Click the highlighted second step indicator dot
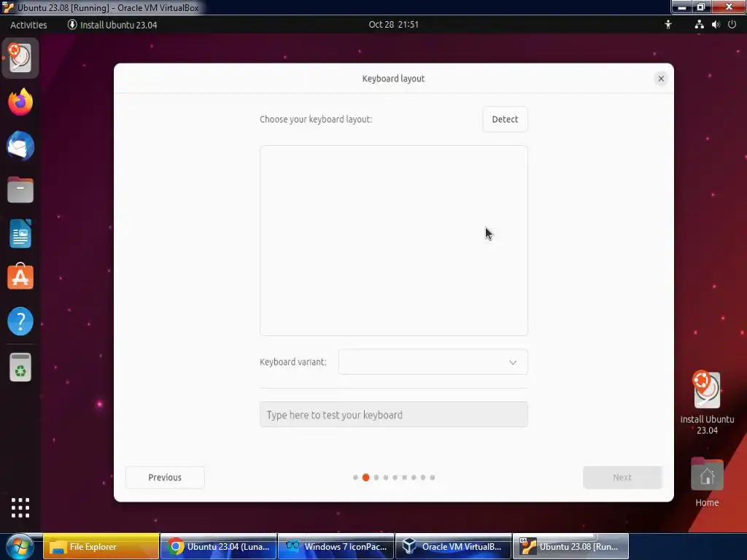747x560 pixels. point(366,477)
